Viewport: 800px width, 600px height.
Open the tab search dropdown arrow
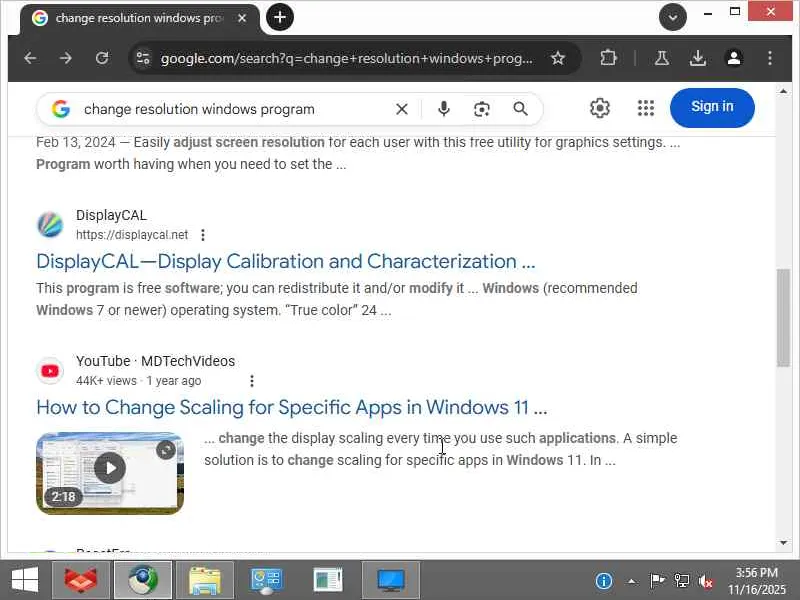(x=672, y=17)
